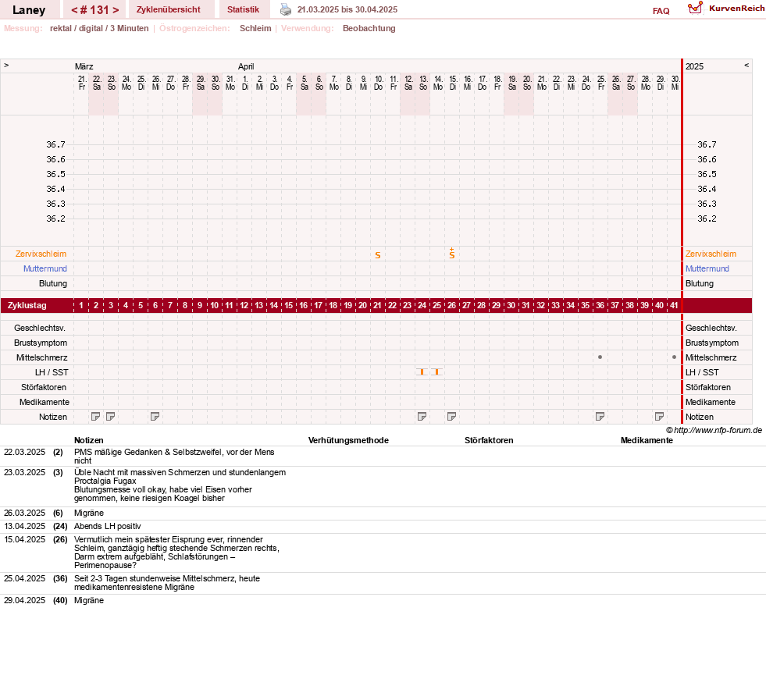Click note 'Abends LH positiv'
This screenshot has height=700, width=766.
108,526
